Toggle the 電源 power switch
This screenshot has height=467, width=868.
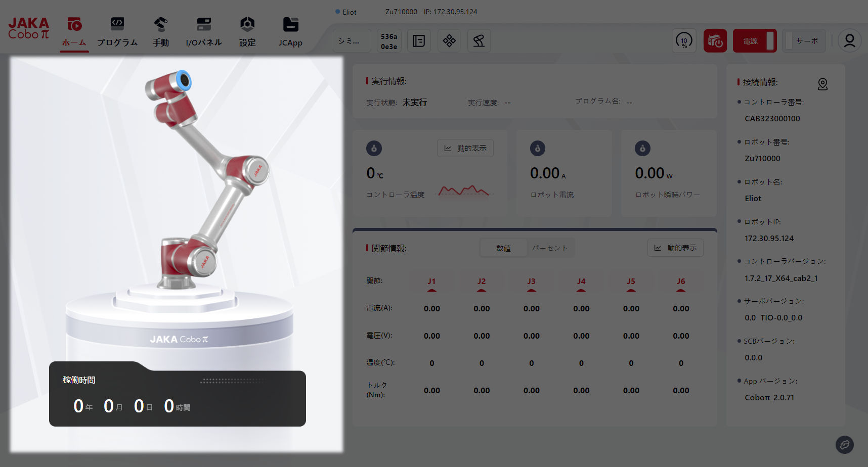pyautogui.click(x=755, y=41)
